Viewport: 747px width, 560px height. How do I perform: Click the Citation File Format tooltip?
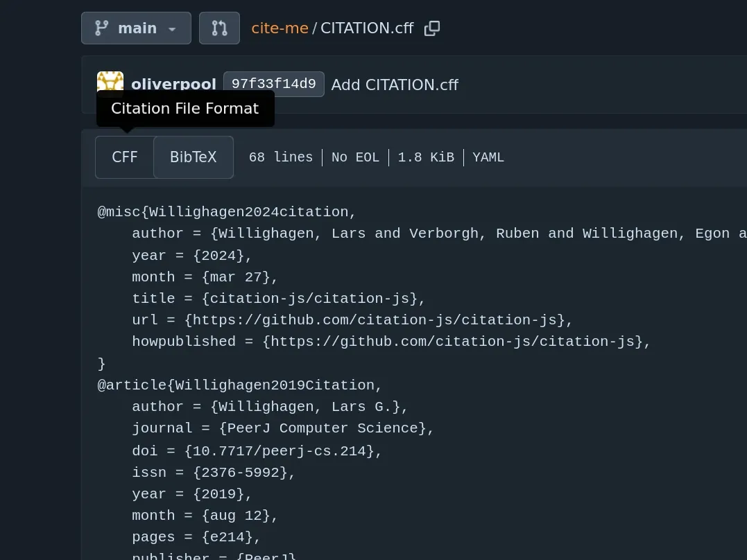tap(185, 108)
